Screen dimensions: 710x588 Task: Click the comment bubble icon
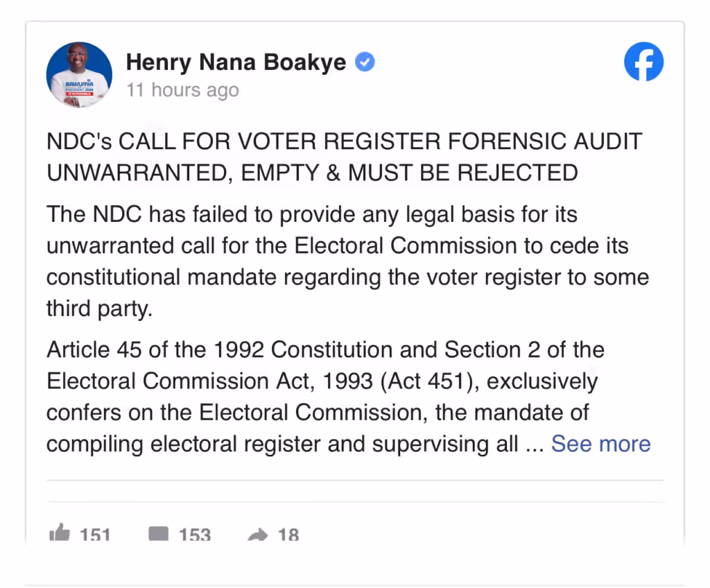[x=158, y=534]
